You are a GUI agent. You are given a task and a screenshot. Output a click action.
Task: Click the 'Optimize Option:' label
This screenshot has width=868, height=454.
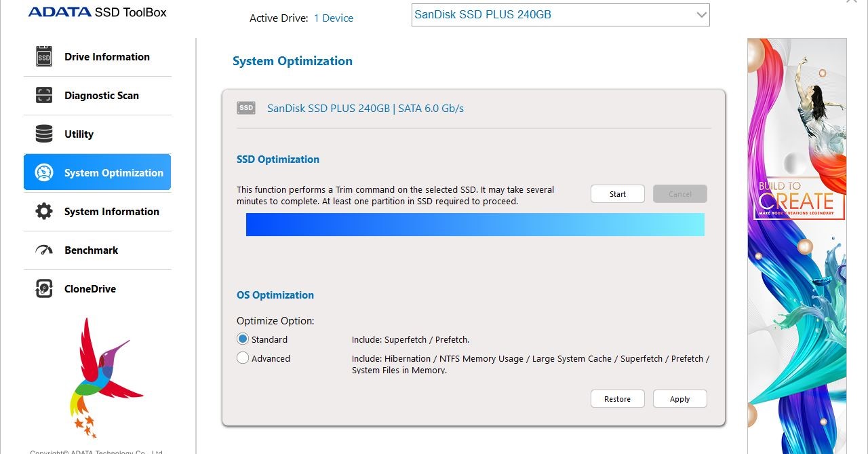pyautogui.click(x=275, y=321)
